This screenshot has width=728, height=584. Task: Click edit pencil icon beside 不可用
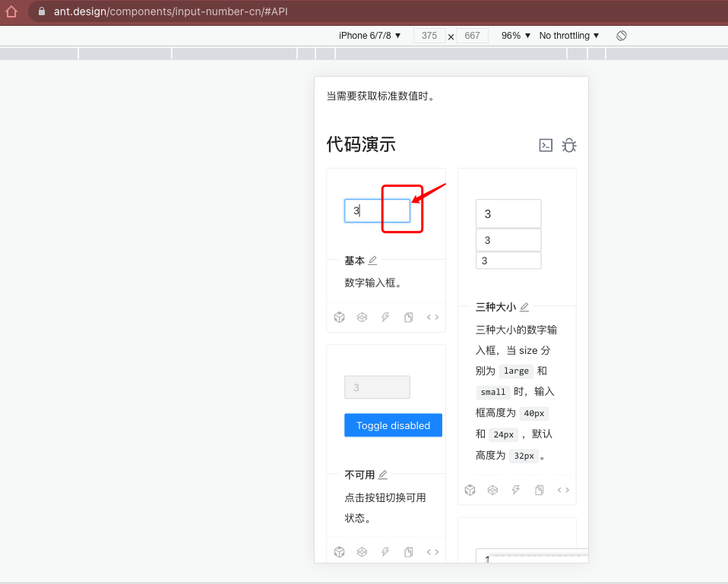point(382,475)
